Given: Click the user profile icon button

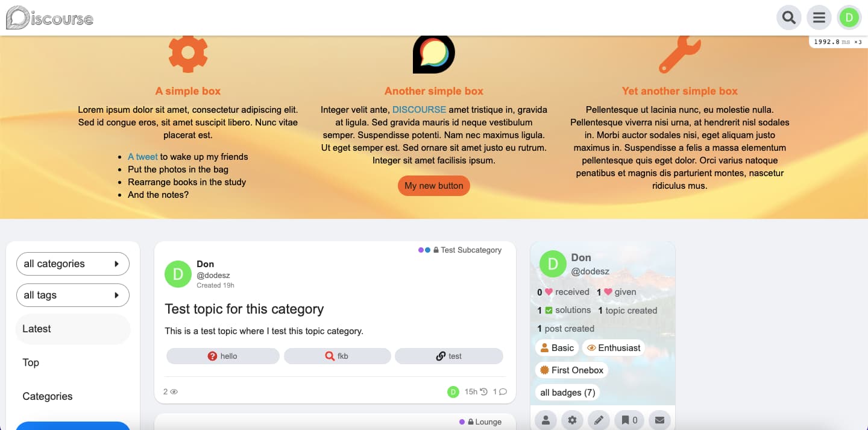Looking at the screenshot, I should pos(546,420).
